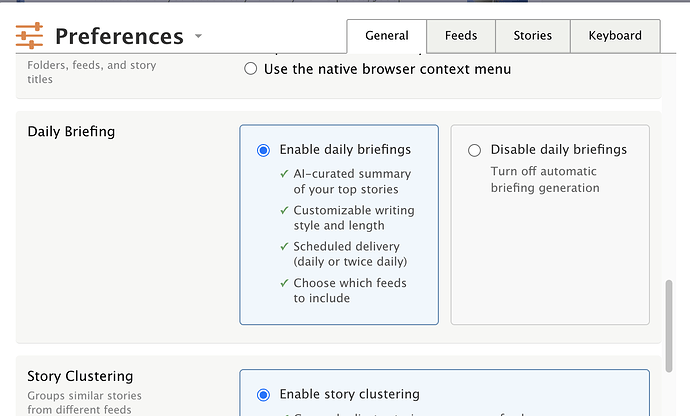Click the Story Clustering section heading
The width and height of the screenshot is (690, 416).
tap(80, 376)
